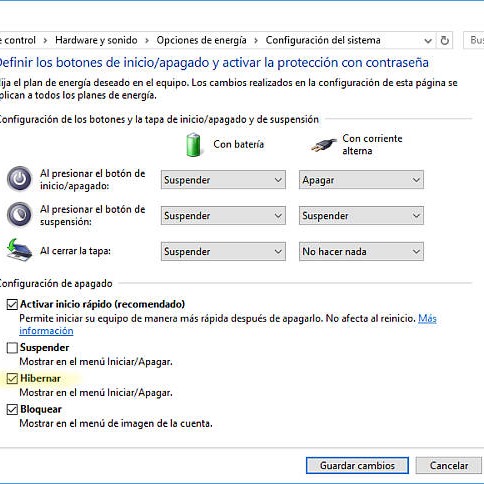Open the address bar history chevron
The width and height of the screenshot is (484, 484).
point(428,41)
